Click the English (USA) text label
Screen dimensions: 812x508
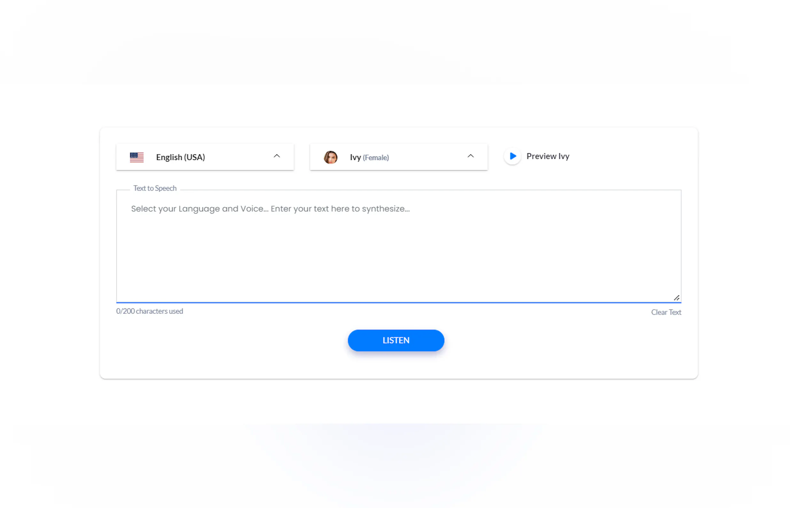click(180, 157)
